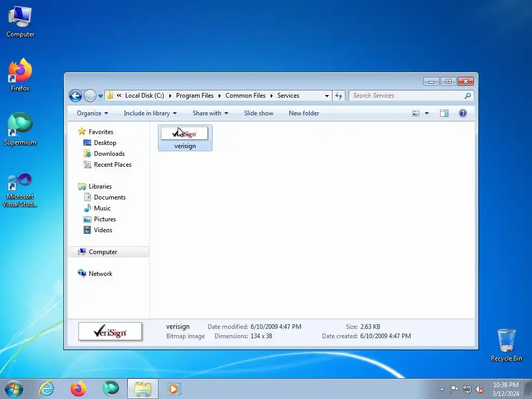Expand arrow after Program Files breadcrumb
Image resolution: width=532 pixels, height=399 pixels.
coord(220,96)
